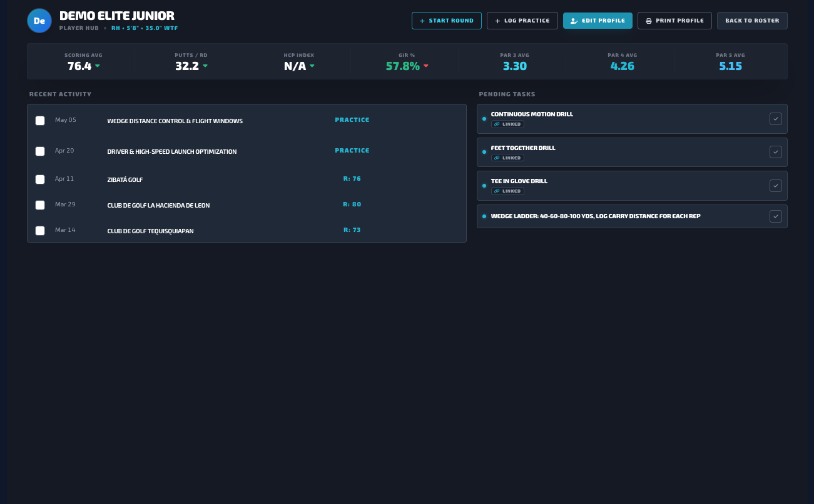Open Driver & High-Speed Launch Optimization entry
This screenshot has width=814, height=504.
(x=172, y=151)
